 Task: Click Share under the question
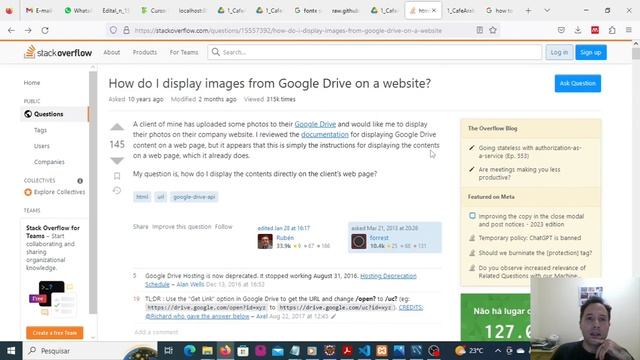click(x=140, y=227)
